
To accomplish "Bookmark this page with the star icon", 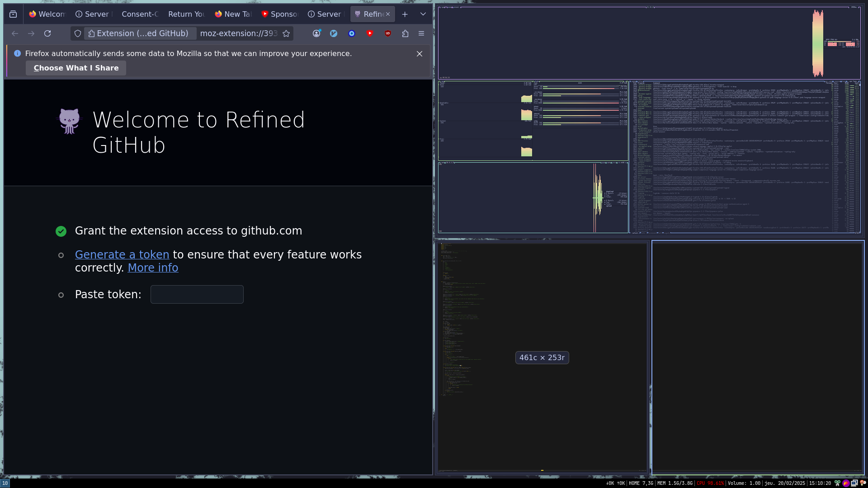I will pos(286,33).
